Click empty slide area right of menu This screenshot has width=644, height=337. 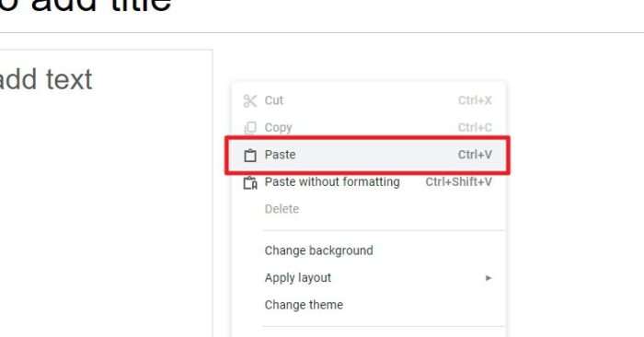coord(575,185)
